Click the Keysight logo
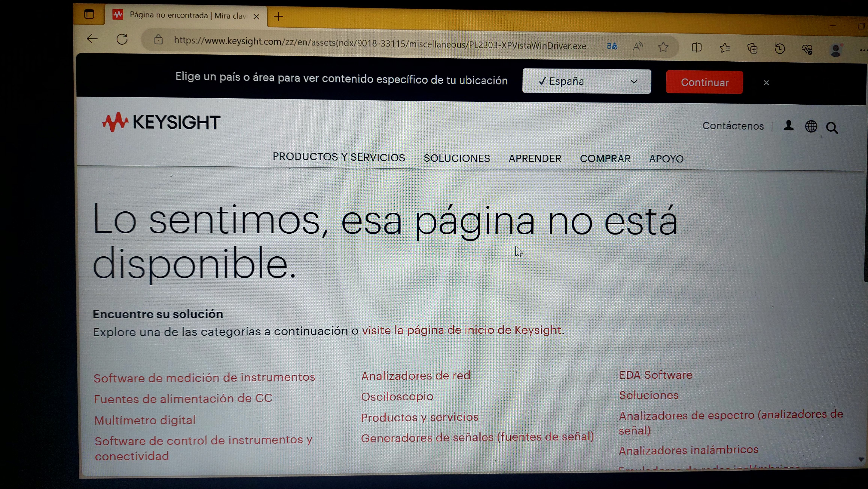The height and width of the screenshot is (489, 868). point(161,122)
